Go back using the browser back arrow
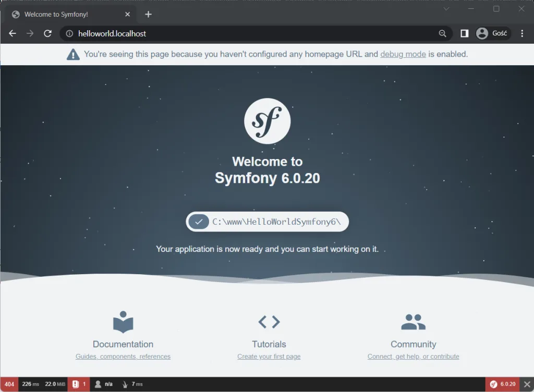The image size is (534, 392). coord(13,33)
